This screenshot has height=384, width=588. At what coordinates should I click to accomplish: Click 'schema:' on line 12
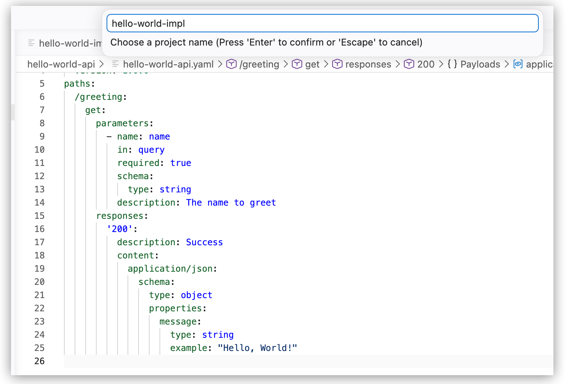point(135,176)
